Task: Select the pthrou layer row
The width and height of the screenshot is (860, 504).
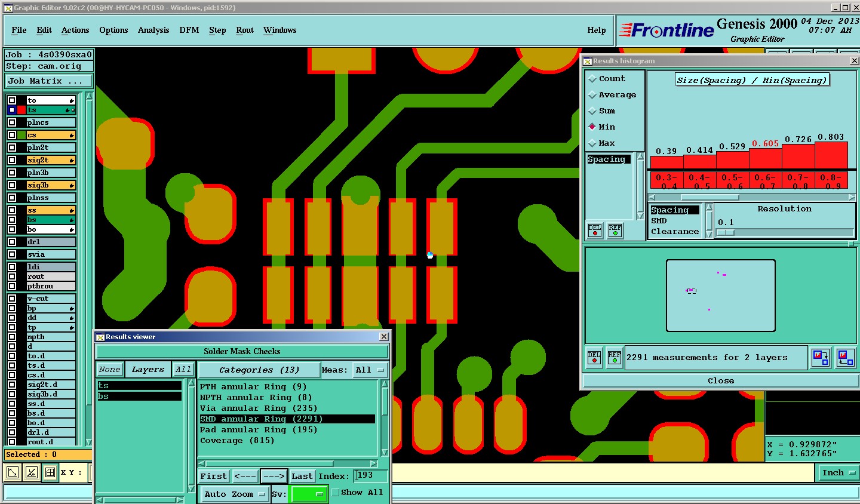Action: (51, 286)
